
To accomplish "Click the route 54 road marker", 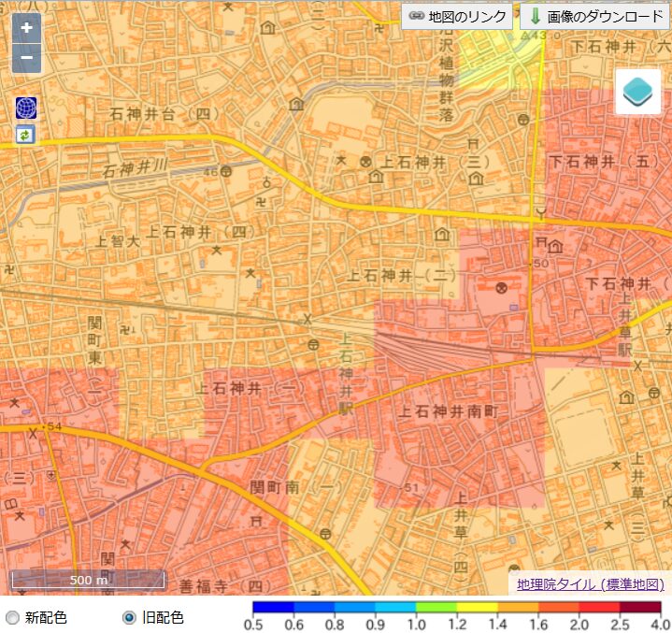I will coord(54,426).
